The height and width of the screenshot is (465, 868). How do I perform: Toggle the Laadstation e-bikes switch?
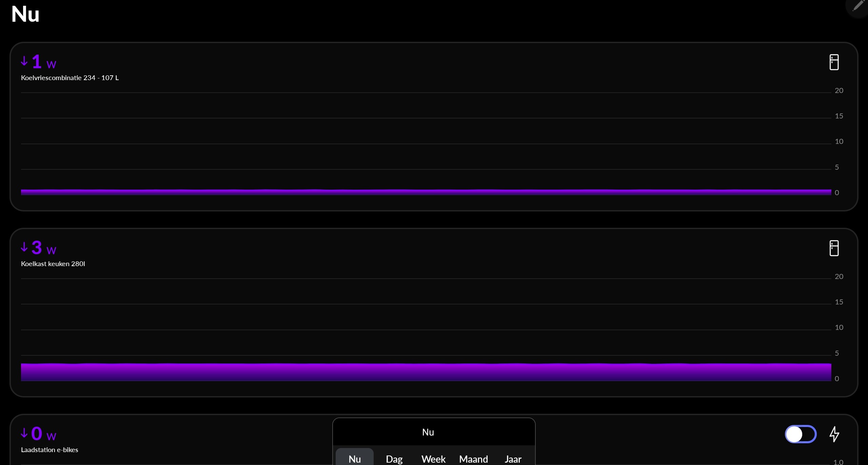click(x=801, y=434)
